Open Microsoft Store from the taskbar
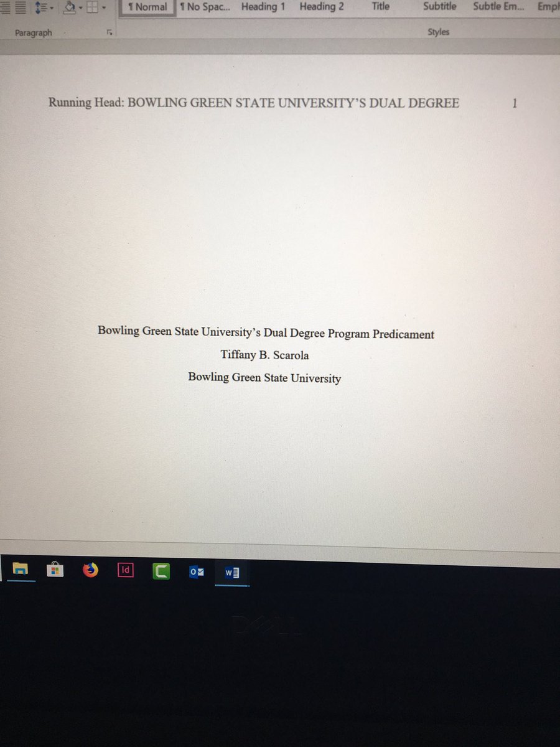This screenshot has width=560, height=747. [55, 570]
